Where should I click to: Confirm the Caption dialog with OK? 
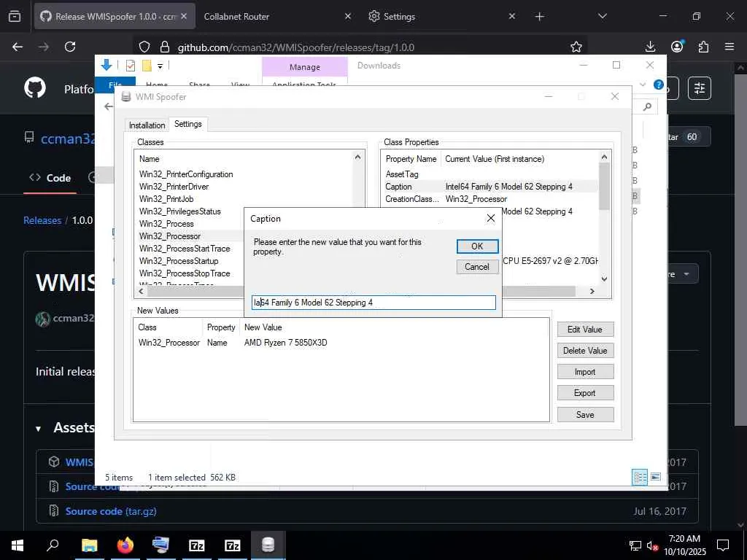tap(477, 246)
